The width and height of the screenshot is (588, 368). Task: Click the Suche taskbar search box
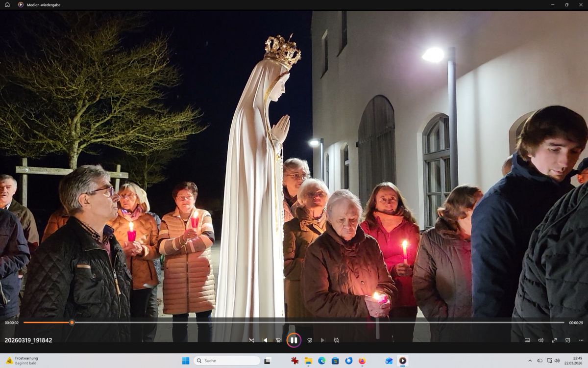(x=227, y=361)
